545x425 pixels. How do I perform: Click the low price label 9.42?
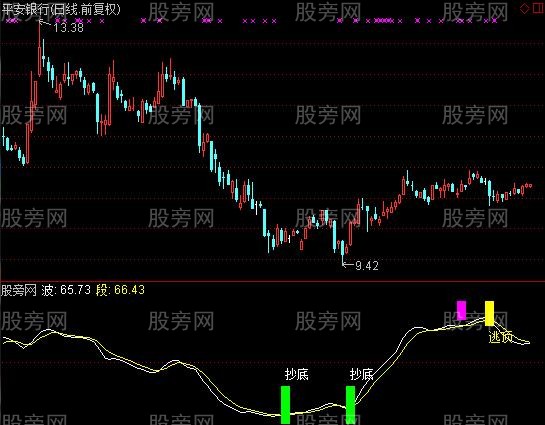(367, 266)
